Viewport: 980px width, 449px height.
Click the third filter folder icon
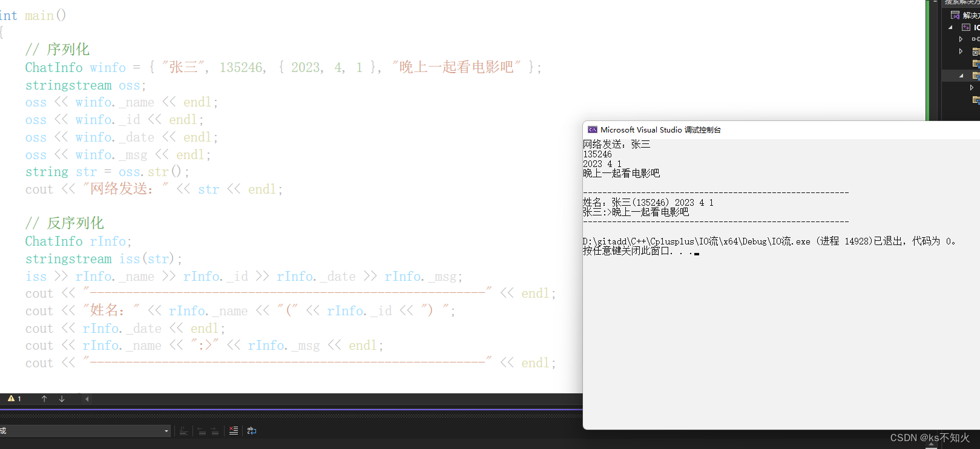976,64
